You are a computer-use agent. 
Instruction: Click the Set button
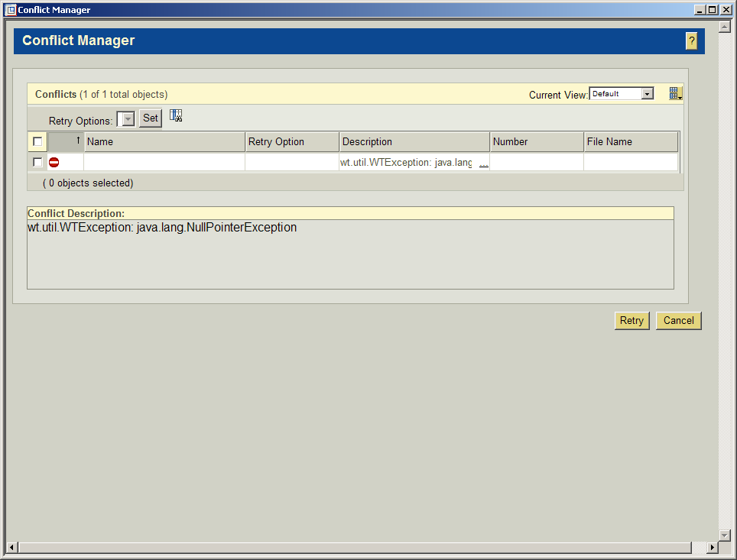[x=151, y=118]
